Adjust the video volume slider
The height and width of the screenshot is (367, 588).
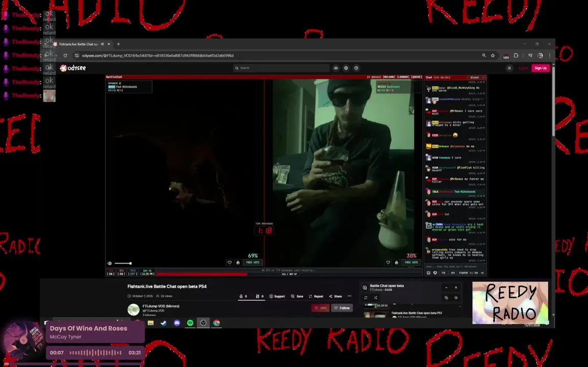point(123,264)
